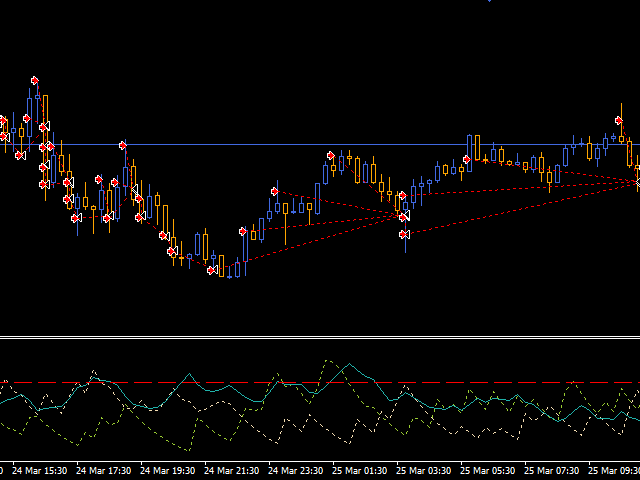Click the red arrow at the chart's lowest candle

coord(212,270)
